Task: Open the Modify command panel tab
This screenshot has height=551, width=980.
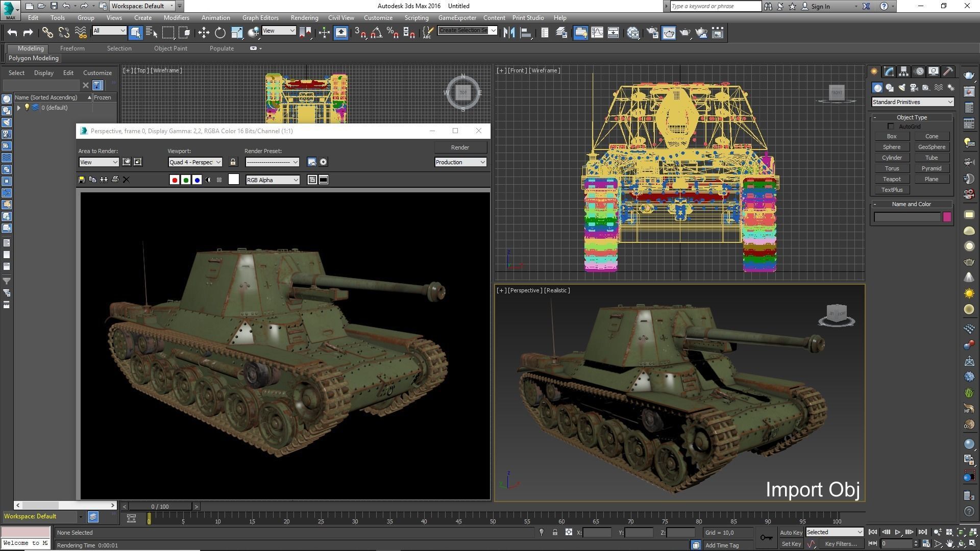Action: pyautogui.click(x=889, y=71)
